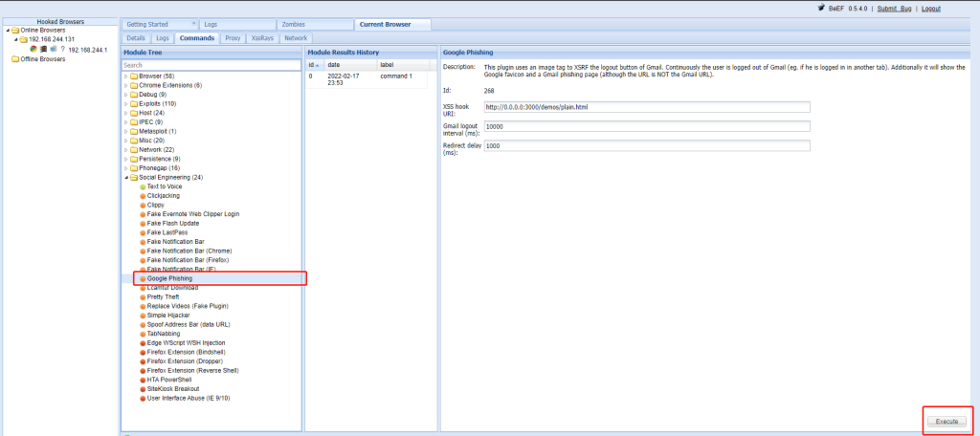Expand the Phonegap (16) folder arrow

click(x=125, y=168)
